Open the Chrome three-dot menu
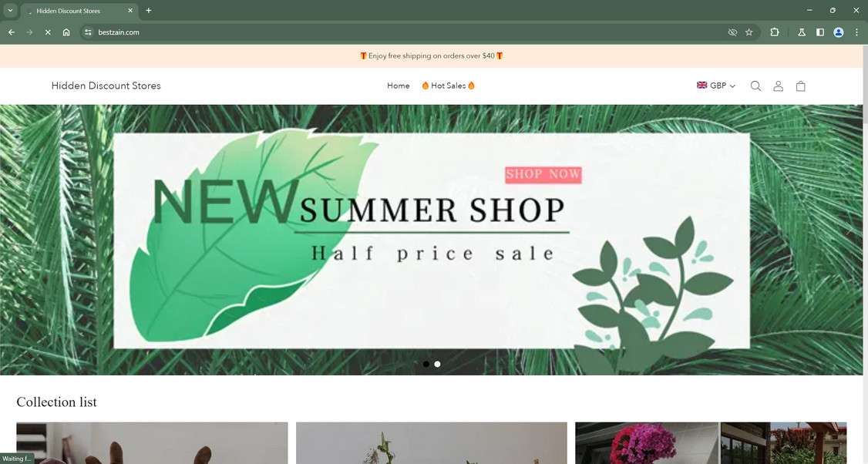Screen dimensions: 868x464 [856, 32]
